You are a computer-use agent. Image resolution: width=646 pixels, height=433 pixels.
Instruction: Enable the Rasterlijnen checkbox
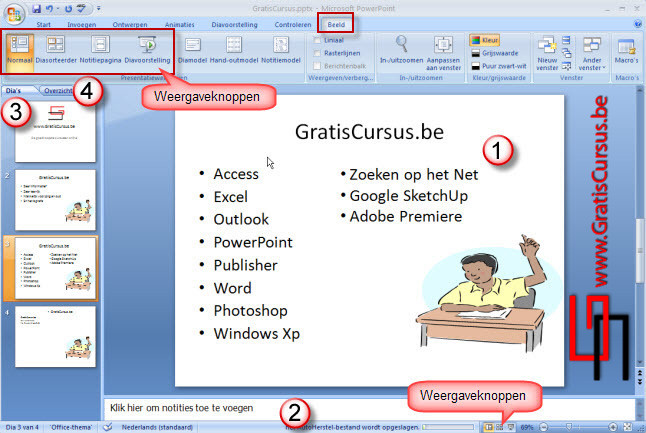(x=317, y=53)
